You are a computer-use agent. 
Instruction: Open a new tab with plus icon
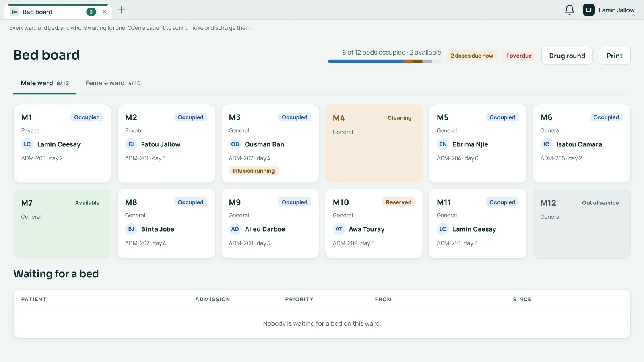click(x=122, y=10)
